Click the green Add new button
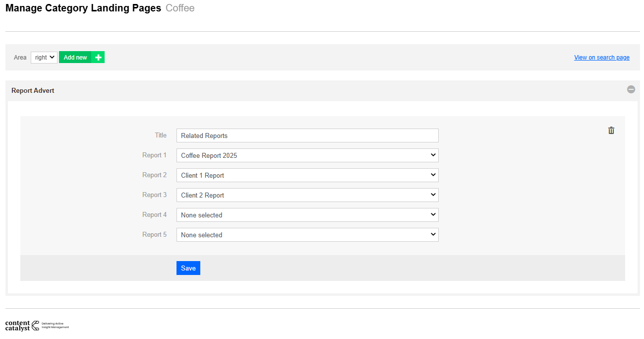Screen dimensions: 644x339 click(75, 58)
